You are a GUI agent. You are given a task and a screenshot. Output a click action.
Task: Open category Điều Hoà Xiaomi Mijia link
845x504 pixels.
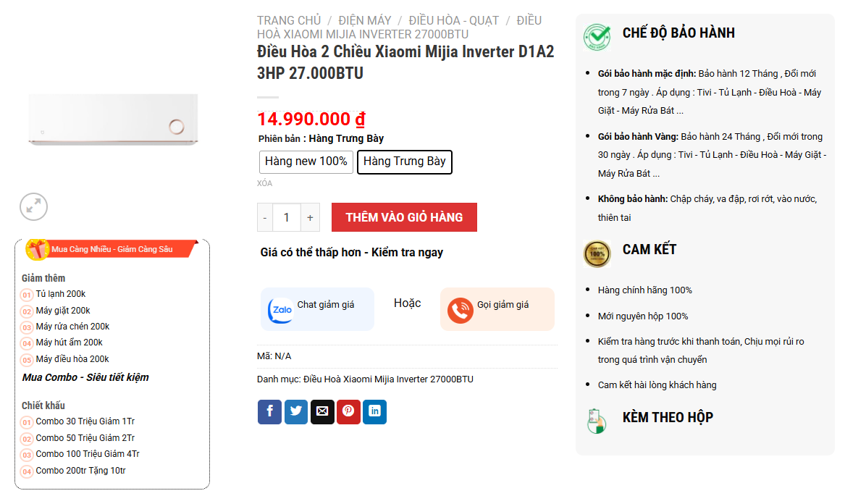pyautogui.click(x=389, y=379)
